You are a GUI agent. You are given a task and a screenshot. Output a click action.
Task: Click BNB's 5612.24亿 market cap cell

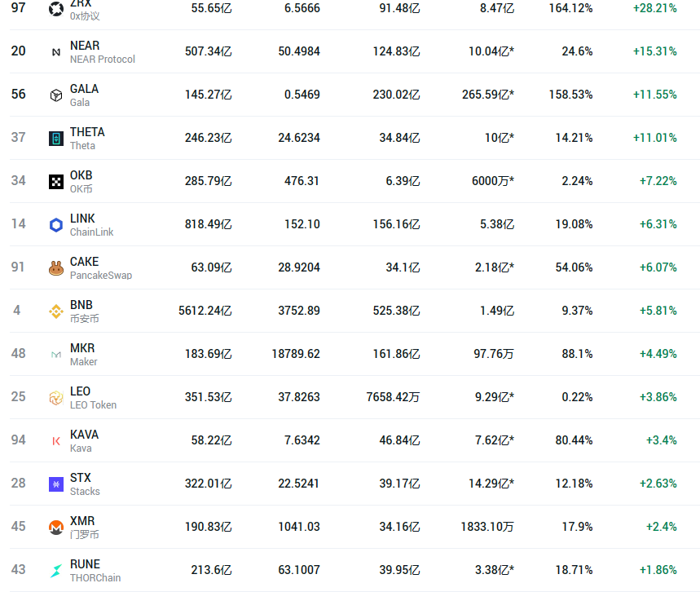[205, 311]
